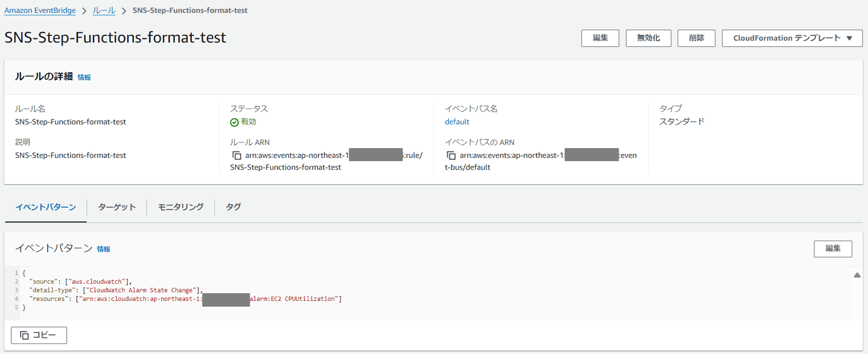Open Amazon EventBridge breadcrumb link

click(x=40, y=10)
